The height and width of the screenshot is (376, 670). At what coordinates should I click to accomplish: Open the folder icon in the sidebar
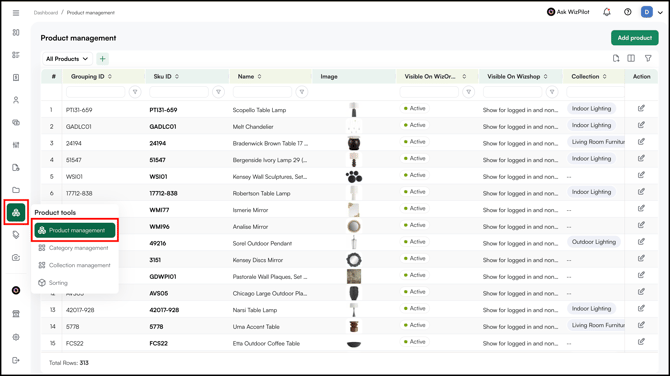(x=16, y=190)
